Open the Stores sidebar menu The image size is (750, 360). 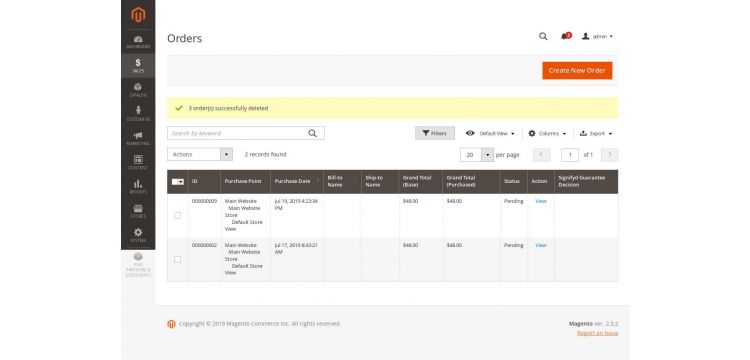[138, 211]
